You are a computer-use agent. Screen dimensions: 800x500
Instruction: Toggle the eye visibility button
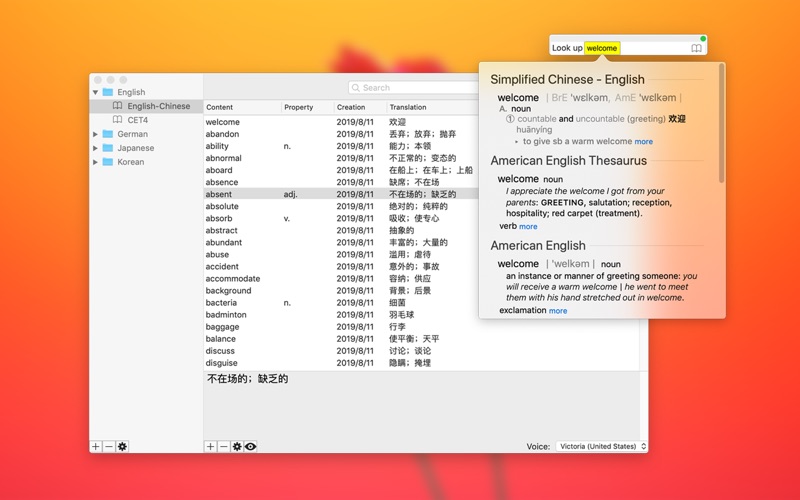(250, 446)
